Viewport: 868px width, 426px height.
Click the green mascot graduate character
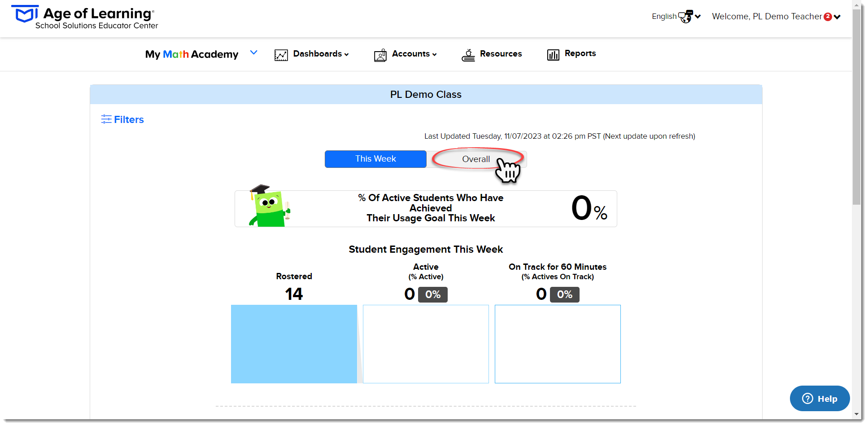coord(269,206)
